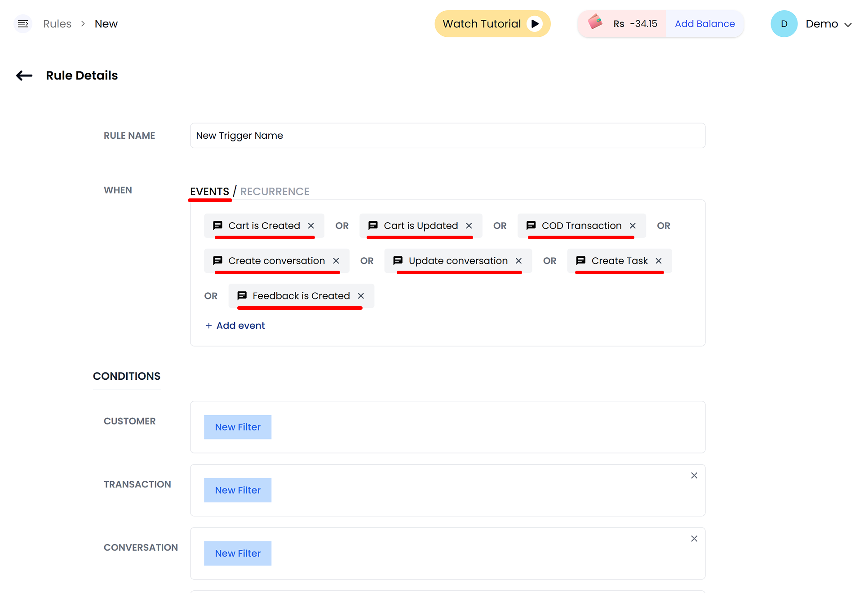
Task: Add a New Filter for CONVERSATION
Action: [x=238, y=553]
